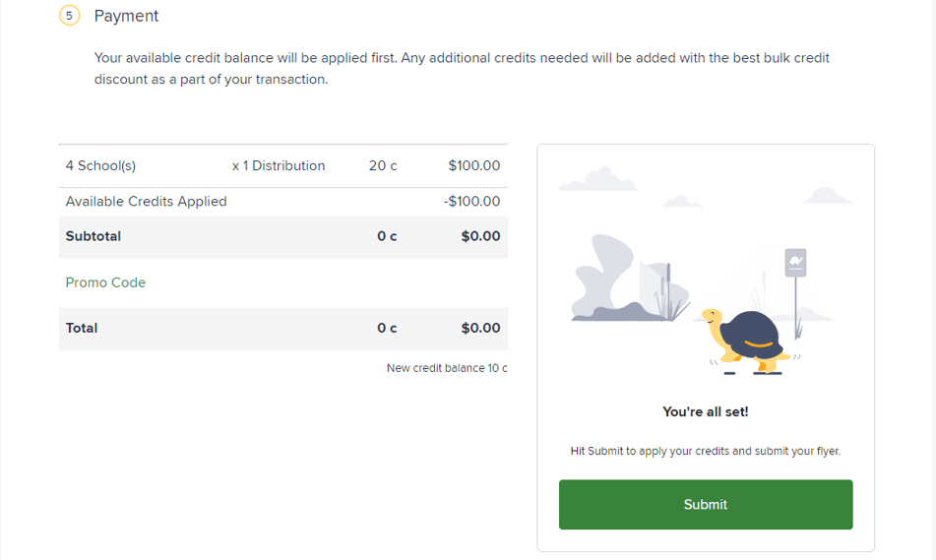The height and width of the screenshot is (560, 936).
Task: Click the green Submit button
Action: [x=706, y=505]
